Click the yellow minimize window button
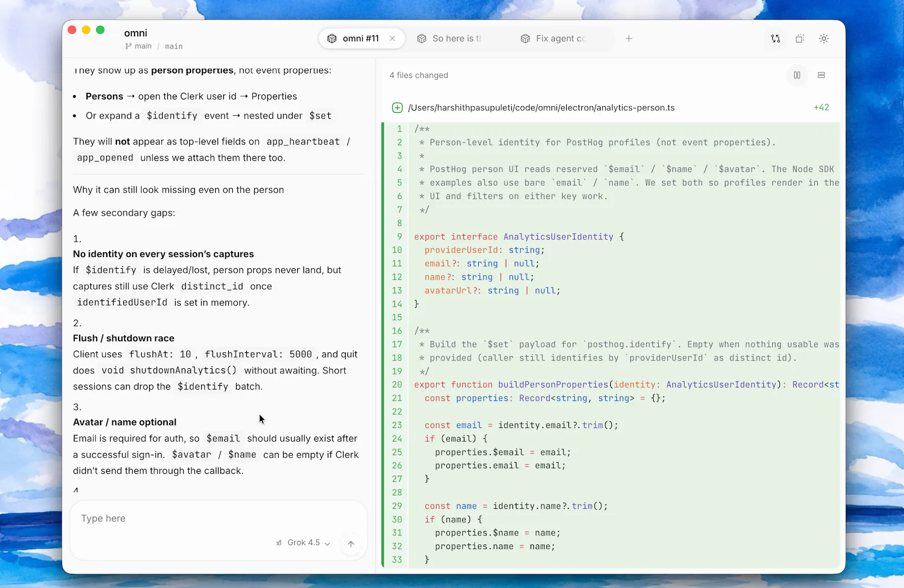904x588 pixels. [86, 30]
